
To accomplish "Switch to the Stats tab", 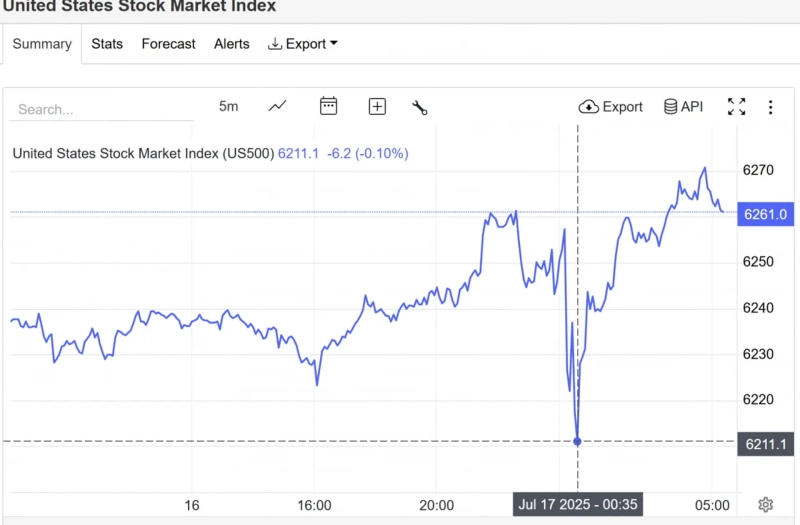I will pos(107,44).
